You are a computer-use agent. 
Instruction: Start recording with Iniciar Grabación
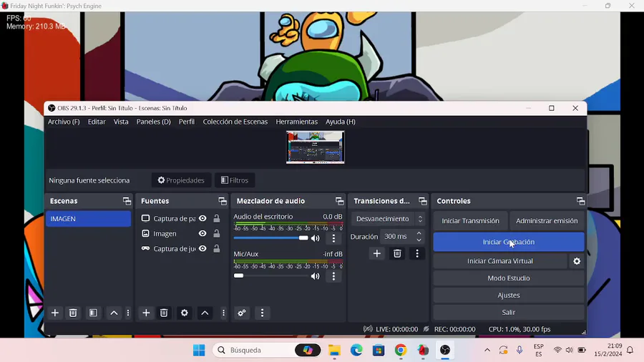(509, 242)
